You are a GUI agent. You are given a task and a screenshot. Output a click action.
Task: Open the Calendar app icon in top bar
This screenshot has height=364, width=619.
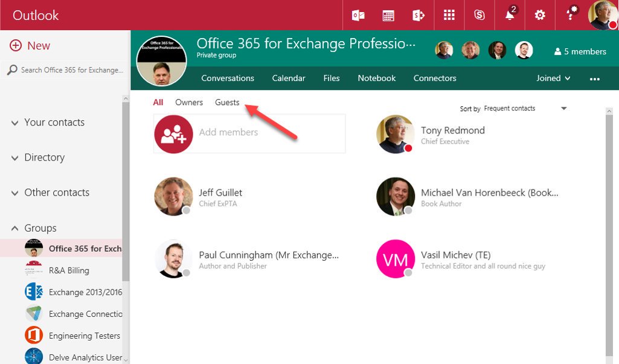click(388, 16)
